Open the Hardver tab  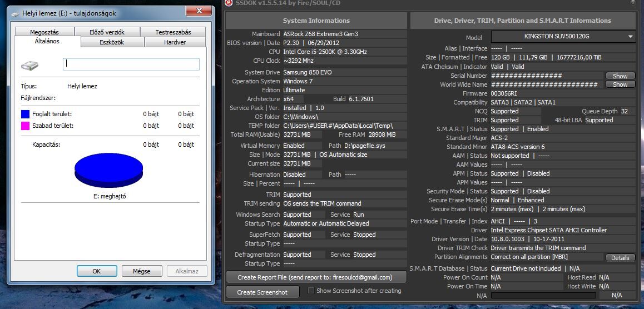pyautogui.click(x=175, y=42)
